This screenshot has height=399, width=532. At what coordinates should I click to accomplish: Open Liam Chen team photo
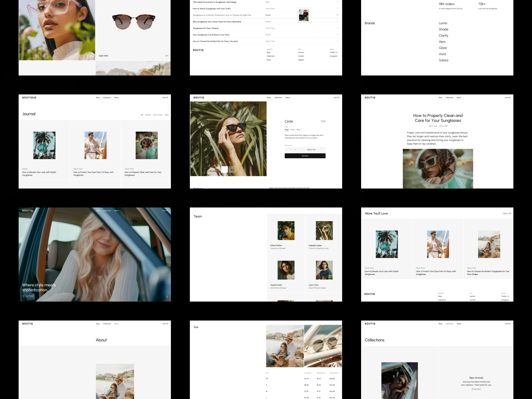point(324,270)
